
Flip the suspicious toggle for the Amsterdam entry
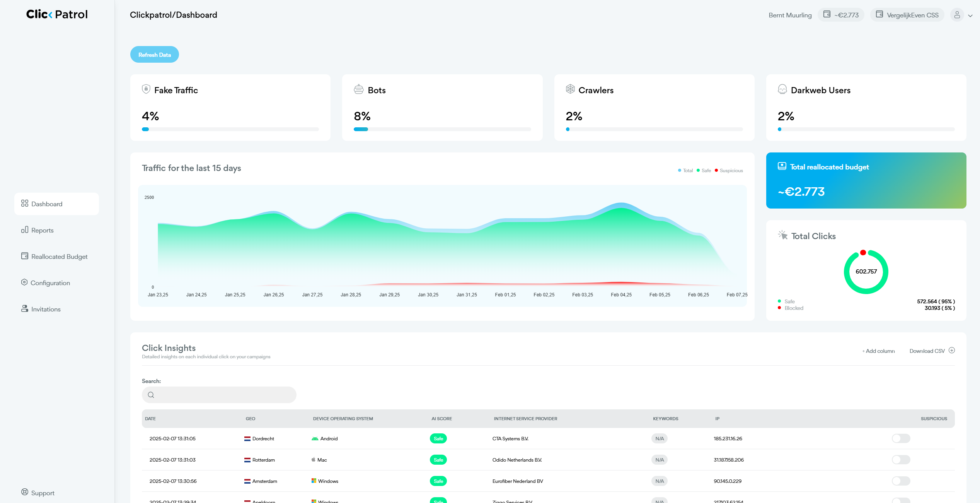pyautogui.click(x=901, y=481)
